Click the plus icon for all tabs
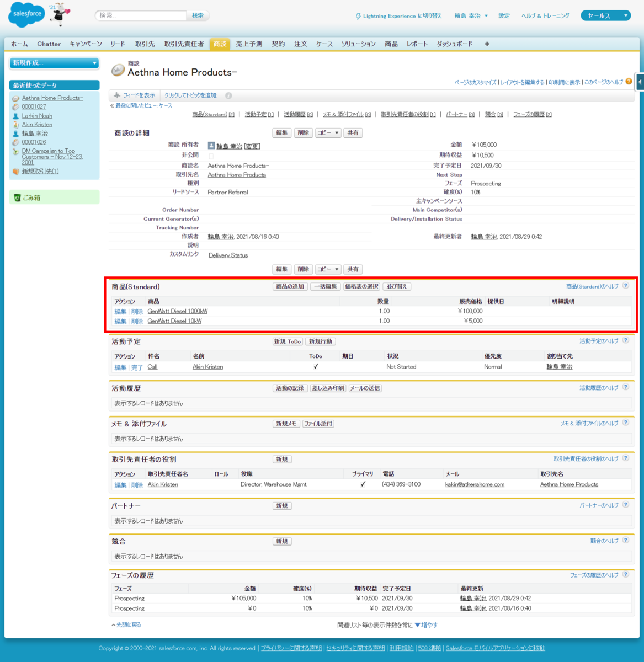Screen dimensions: 644x662 point(487,44)
